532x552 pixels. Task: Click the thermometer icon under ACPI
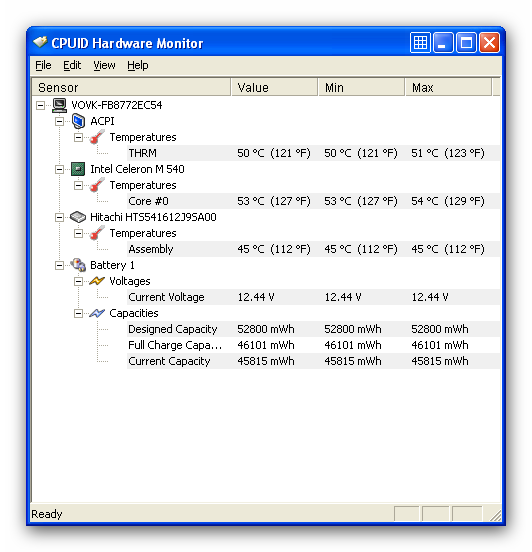[97, 137]
